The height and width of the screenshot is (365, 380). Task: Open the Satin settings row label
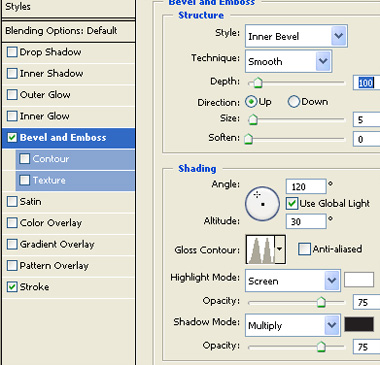click(x=30, y=202)
